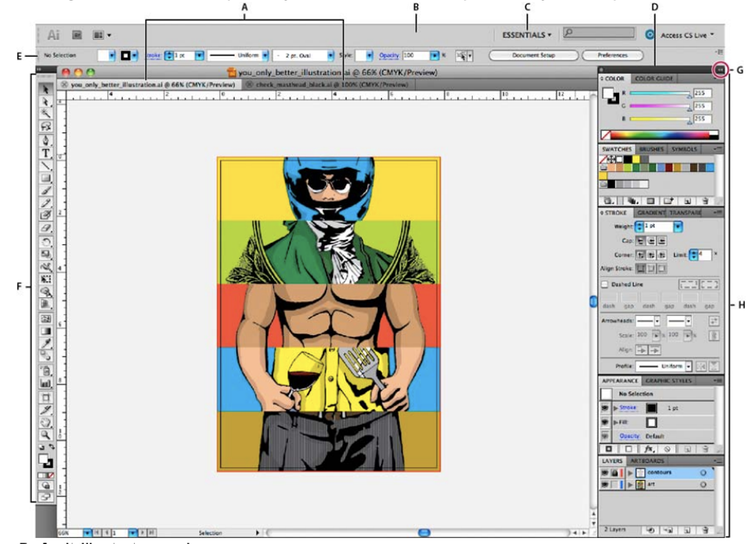Open the Arrange Documents icon menu
Image resolution: width=750 pixels, height=544 pixels.
101,35
